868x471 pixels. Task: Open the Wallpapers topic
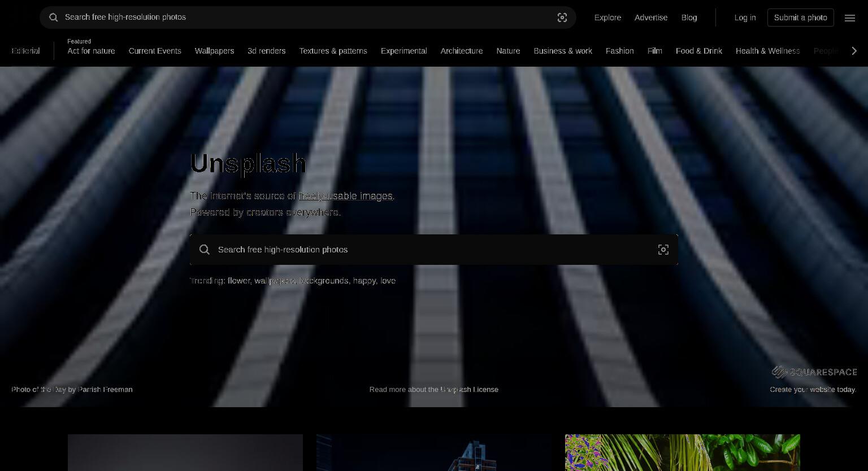[214, 51]
